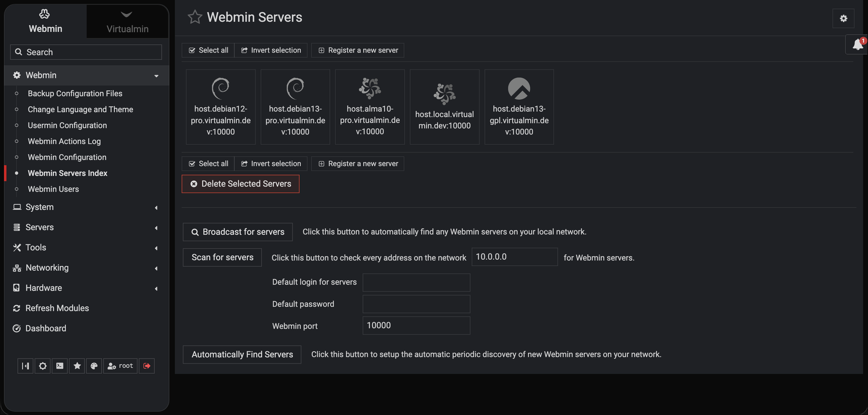The image size is (868, 415).
Task: Open Backup Configuration Files
Action: pyautogui.click(x=75, y=94)
